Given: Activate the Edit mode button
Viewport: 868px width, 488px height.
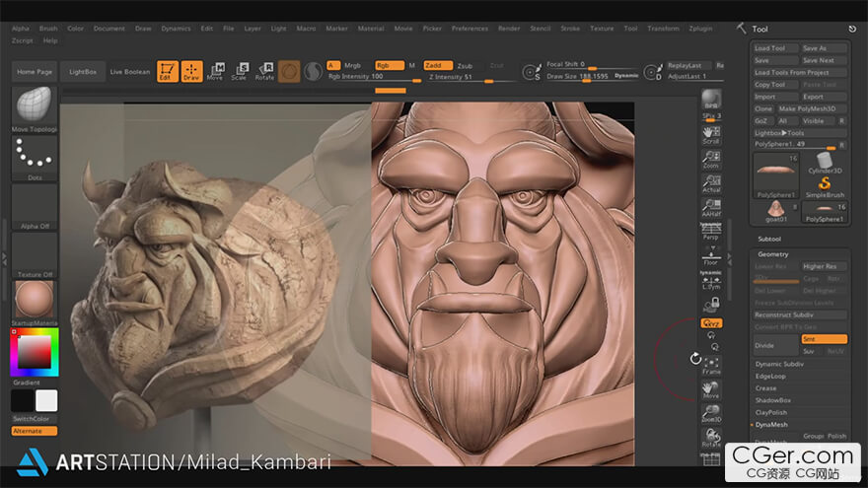Looking at the screenshot, I should (167, 71).
